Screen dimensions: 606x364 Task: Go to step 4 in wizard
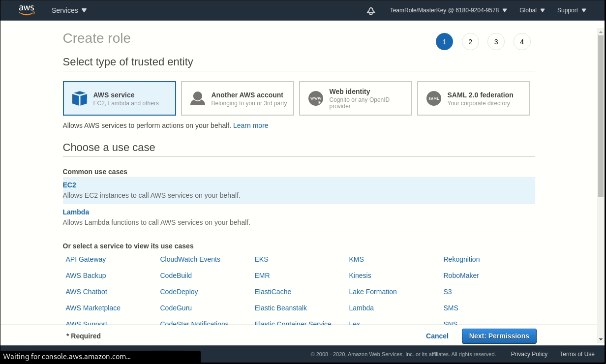(522, 42)
